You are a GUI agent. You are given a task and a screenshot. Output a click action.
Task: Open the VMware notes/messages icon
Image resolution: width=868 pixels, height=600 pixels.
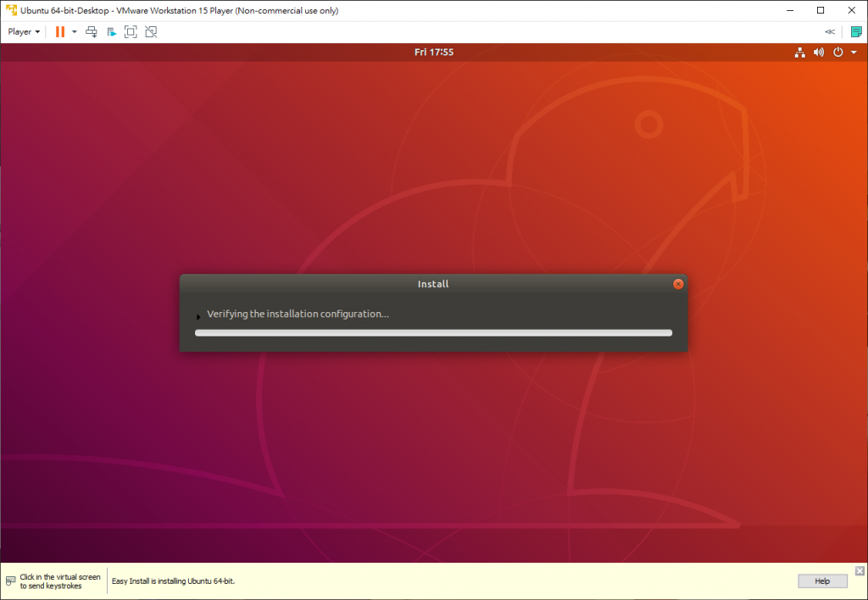856,32
